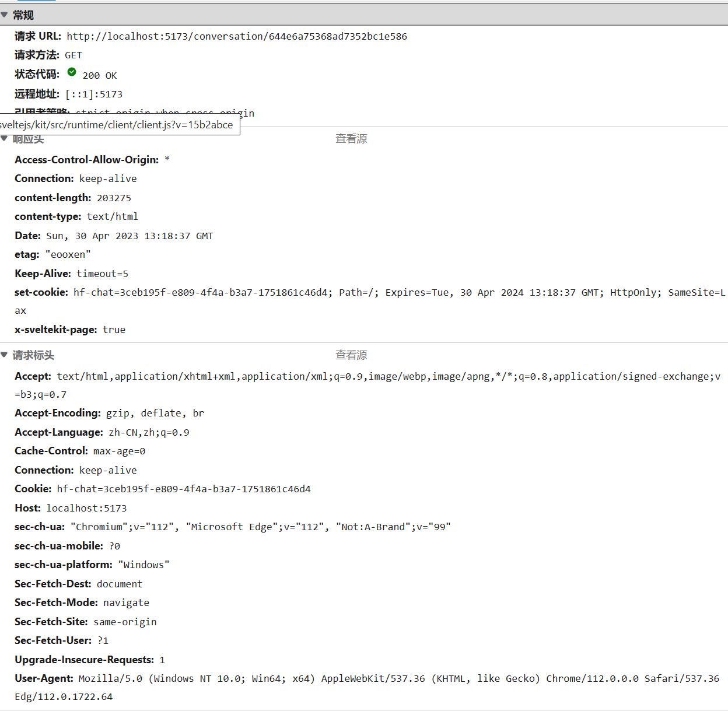728x711 pixels.
Task: Click 查看源 in the 响应头 section
Action: pyautogui.click(x=351, y=139)
